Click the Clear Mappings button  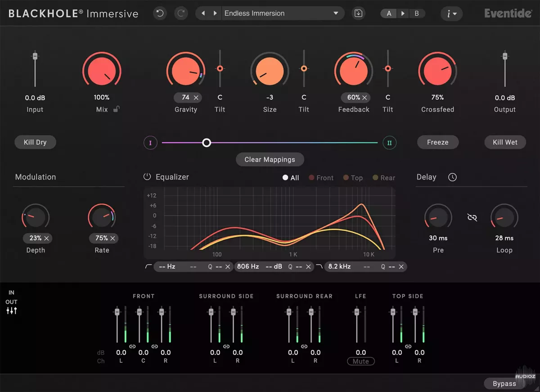(270, 159)
